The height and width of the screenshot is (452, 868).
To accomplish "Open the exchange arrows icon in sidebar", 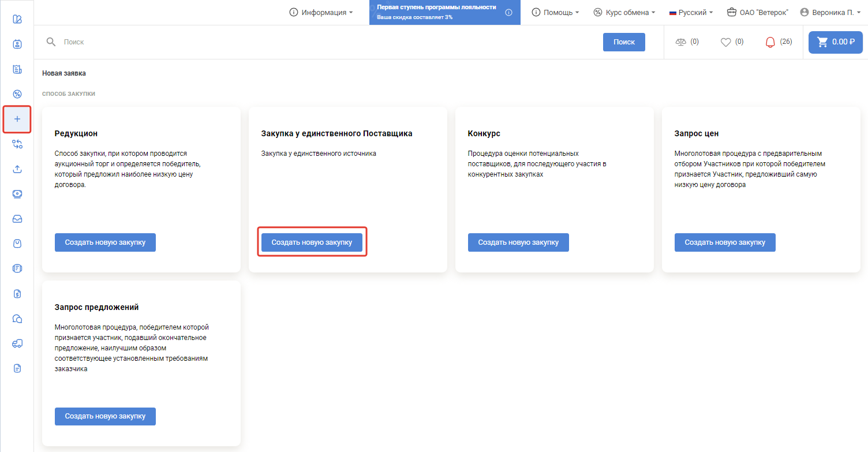I will pyautogui.click(x=17, y=144).
